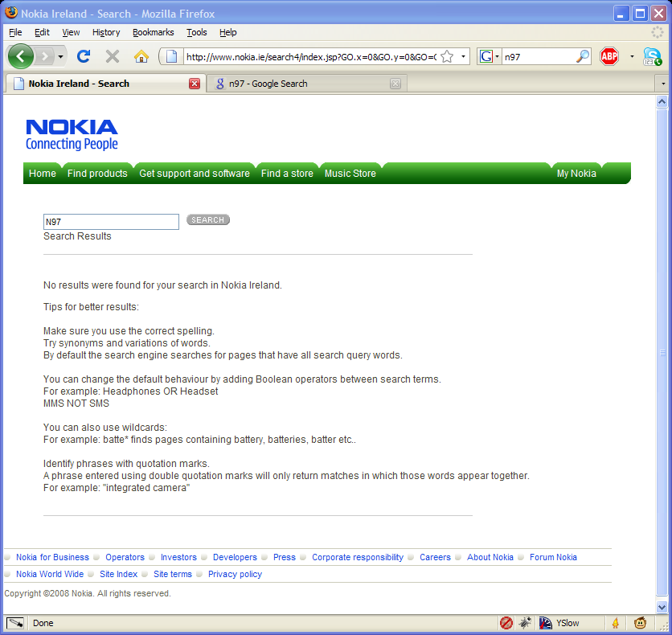Click the Greasemonkey monkey face icon
Image resolution: width=672 pixels, height=635 pixels.
click(x=640, y=623)
